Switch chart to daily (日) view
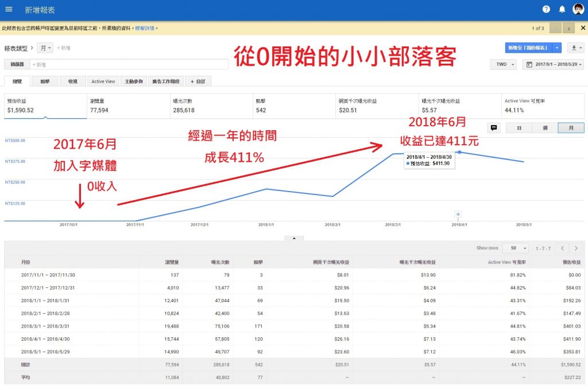Image resolution: width=588 pixels, height=386 pixels. pos(519,128)
